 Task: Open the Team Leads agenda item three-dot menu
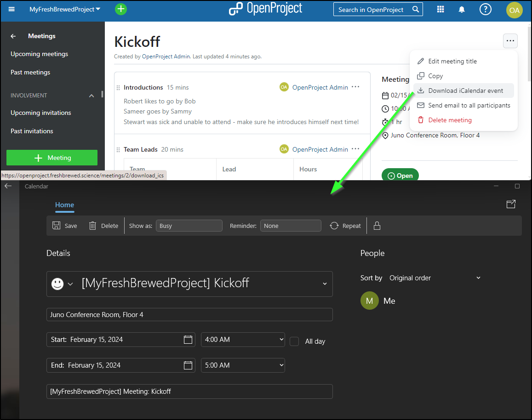355,149
